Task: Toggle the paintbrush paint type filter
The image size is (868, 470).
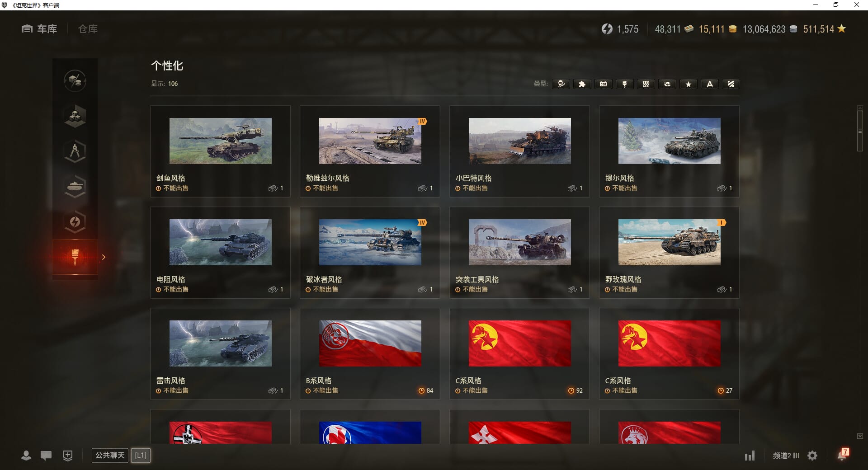Action: pyautogui.click(x=624, y=84)
